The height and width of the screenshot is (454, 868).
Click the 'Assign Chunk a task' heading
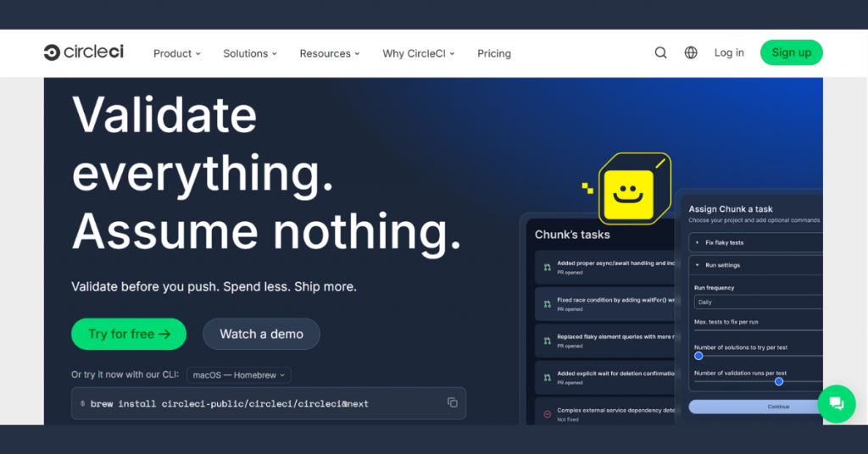[x=730, y=209]
